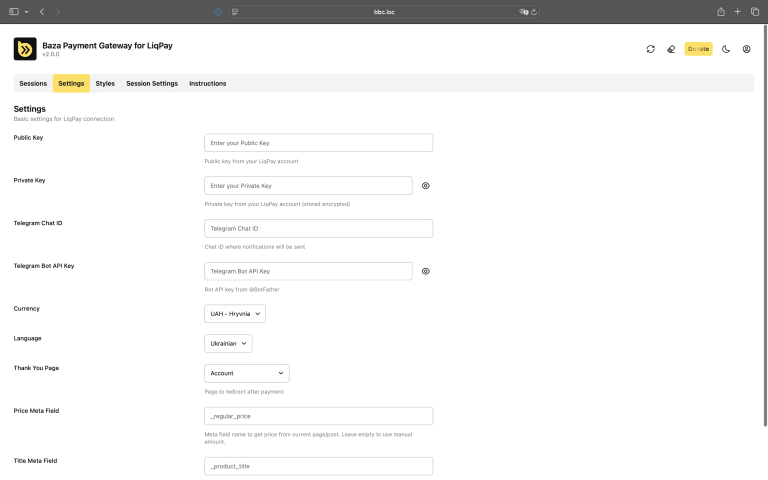
Task: Toggle Safari sidebar icon
Action: 14,12
